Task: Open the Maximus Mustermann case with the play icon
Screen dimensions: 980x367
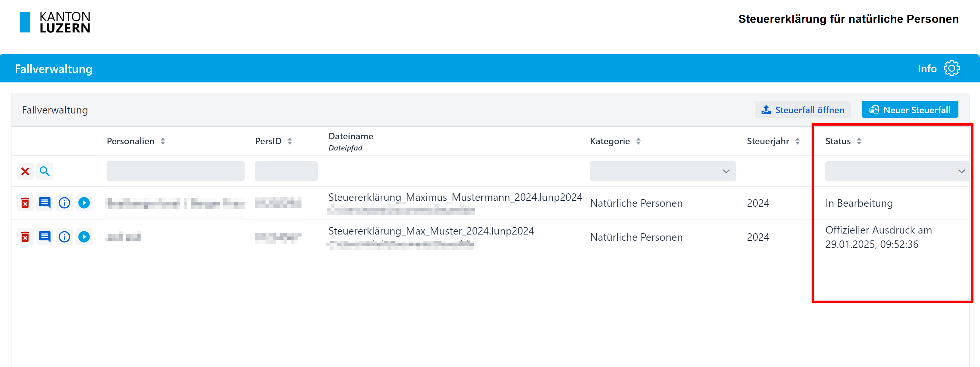Action: tap(84, 203)
